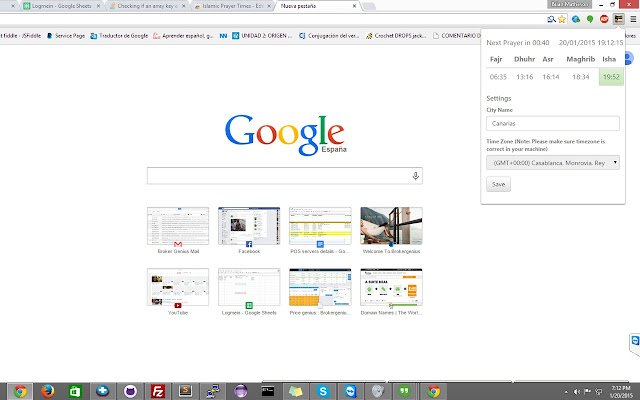640x400 pixels.
Task: Open the Chrome hamburger menu
Action: pos(633,19)
